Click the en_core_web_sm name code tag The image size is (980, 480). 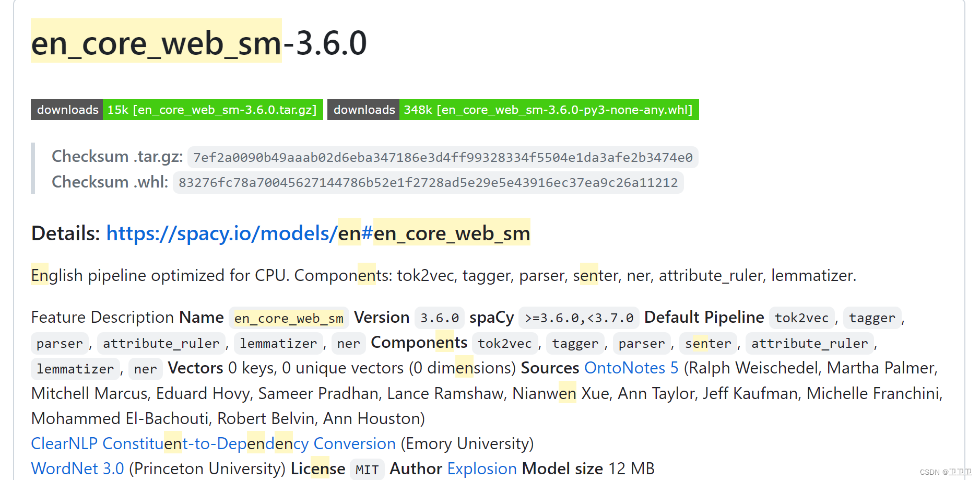pyautogui.click(x=289, y=318)
